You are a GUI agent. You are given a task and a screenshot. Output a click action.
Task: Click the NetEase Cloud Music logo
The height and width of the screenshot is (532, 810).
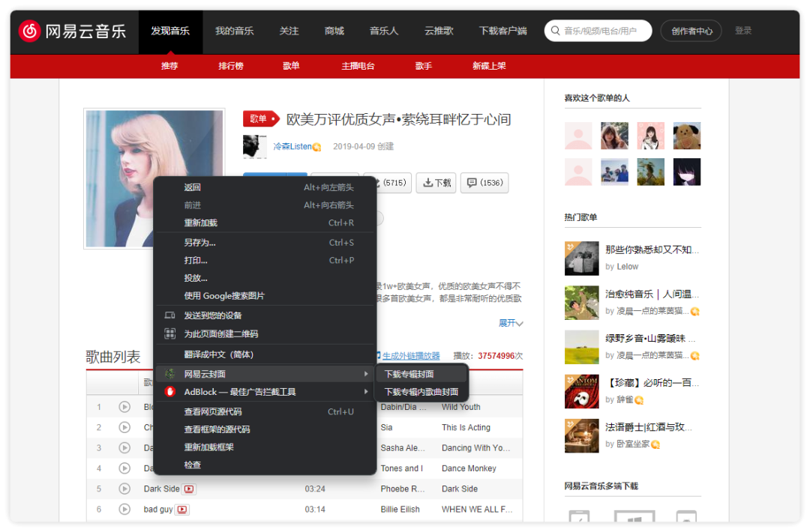point(73,31)
